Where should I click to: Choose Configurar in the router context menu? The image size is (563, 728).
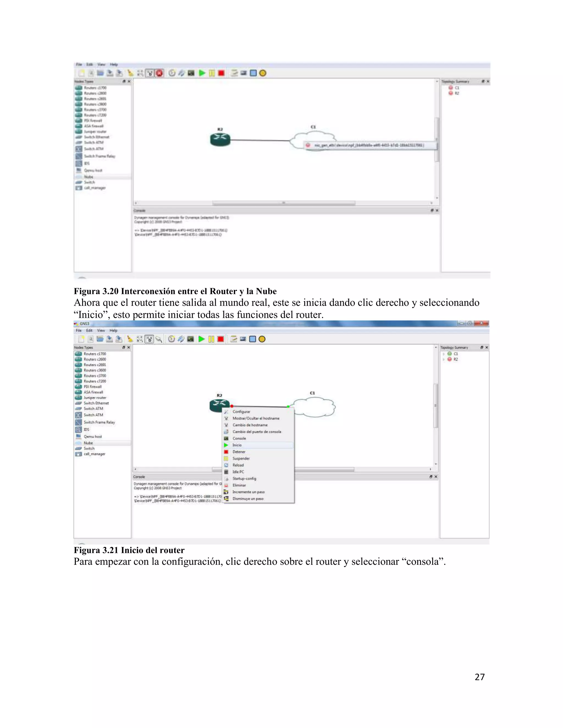click(258, 412)
